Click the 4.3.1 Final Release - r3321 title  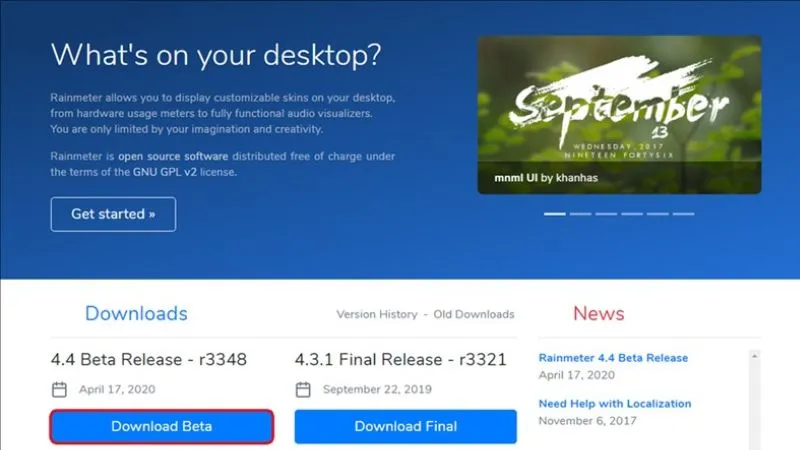tap(401, 359)
